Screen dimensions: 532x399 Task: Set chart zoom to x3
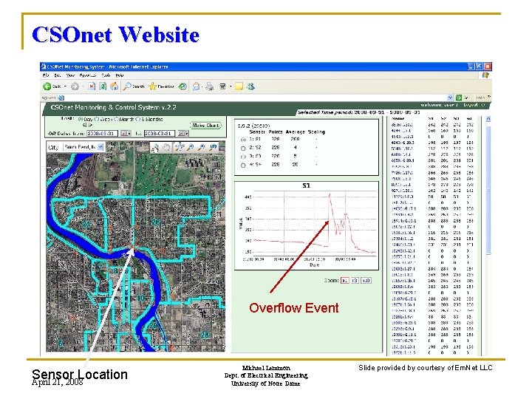(x=355, y=281)
